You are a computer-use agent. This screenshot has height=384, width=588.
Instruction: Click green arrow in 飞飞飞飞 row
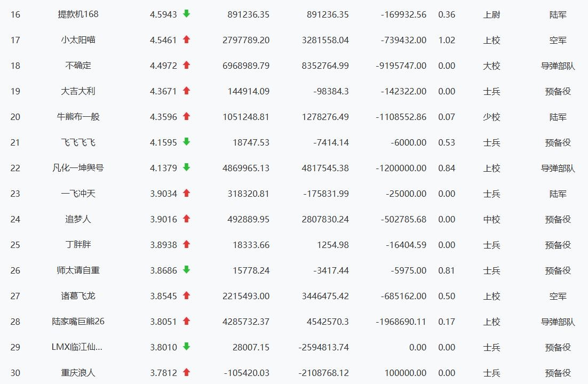tap(186, 142)
